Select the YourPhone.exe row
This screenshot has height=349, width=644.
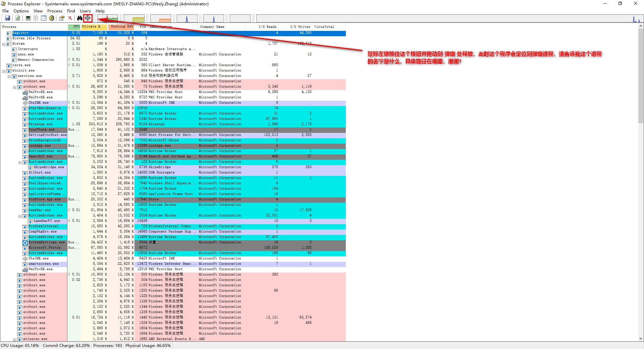click(173, 130)
